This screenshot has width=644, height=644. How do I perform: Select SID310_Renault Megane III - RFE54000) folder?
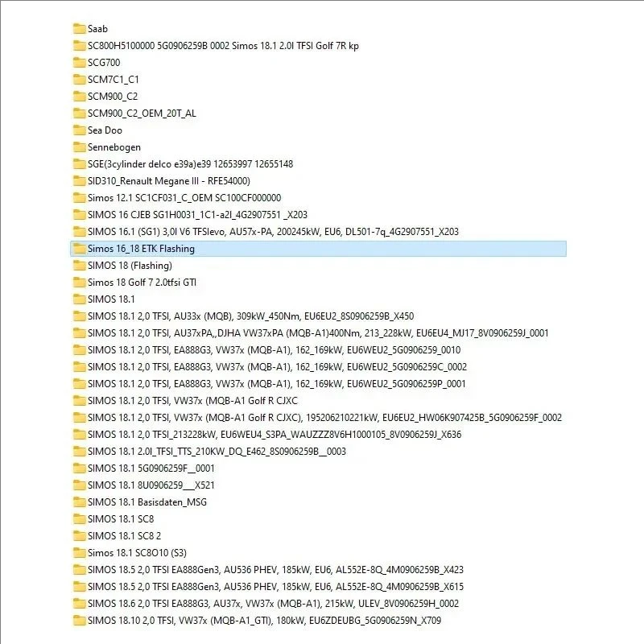(169, 180)
